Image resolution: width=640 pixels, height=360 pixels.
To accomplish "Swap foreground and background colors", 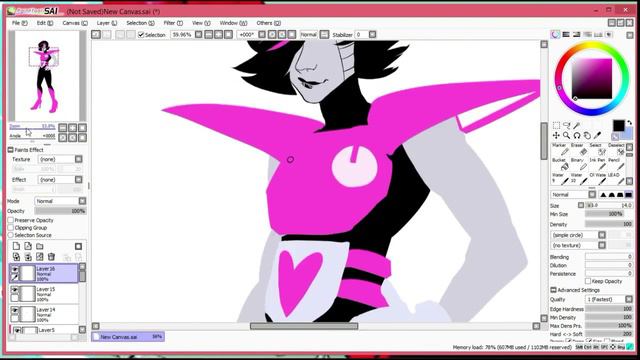I will coord(629,122).
